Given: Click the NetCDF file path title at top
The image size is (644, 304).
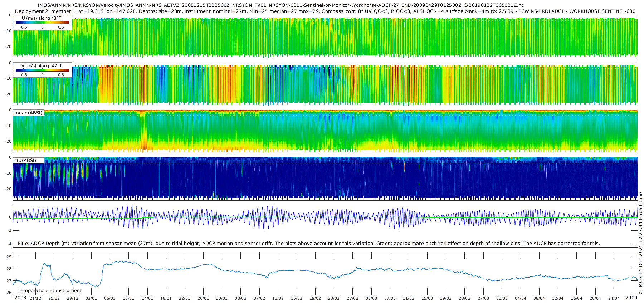Looking at the screenshot, I should click(x=280, y=5).
